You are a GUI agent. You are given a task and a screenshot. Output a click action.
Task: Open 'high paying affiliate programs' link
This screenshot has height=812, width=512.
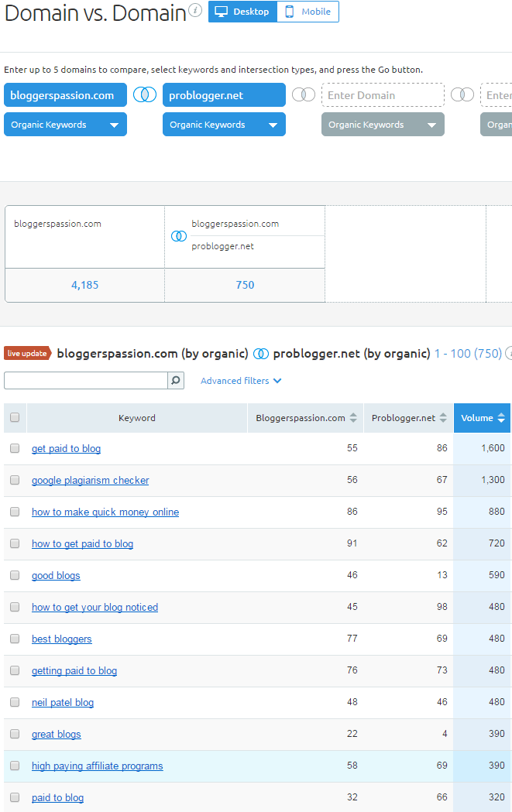coord(98,766)
